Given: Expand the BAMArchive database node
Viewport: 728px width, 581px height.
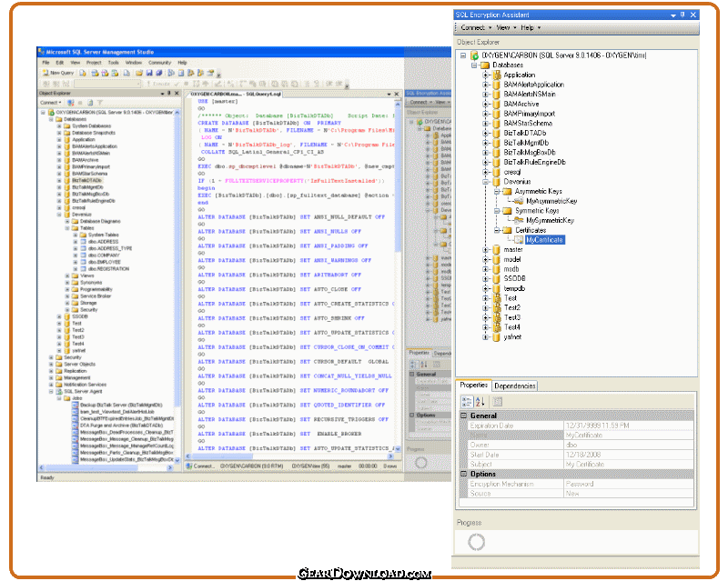Looking at the screenshot, I should point(486,104).
